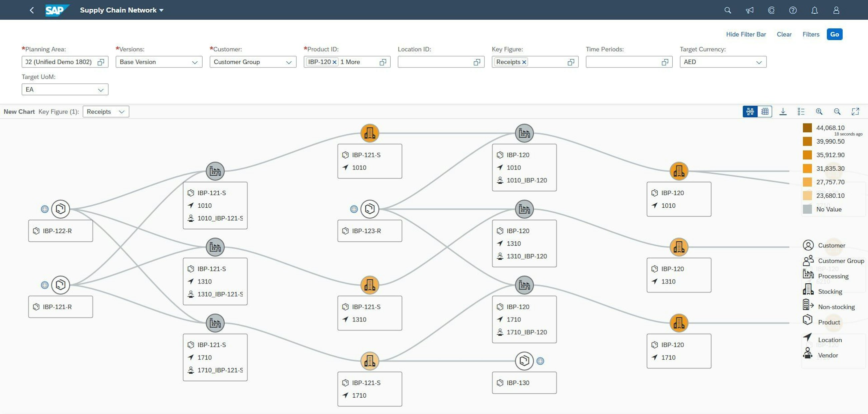Expand the plus toggle next to IBP-130 node
The image size is (868, 414).
pos(540,361)
